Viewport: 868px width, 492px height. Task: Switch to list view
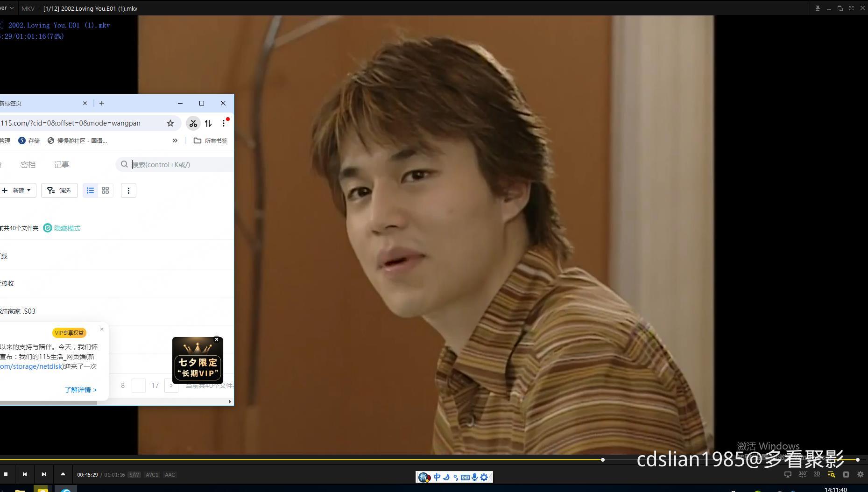90,190
